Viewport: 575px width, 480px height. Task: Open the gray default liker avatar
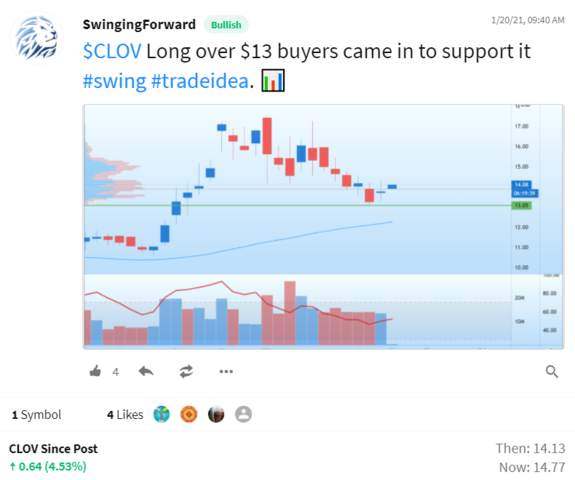pyautogui.click(x=243, y=414)
